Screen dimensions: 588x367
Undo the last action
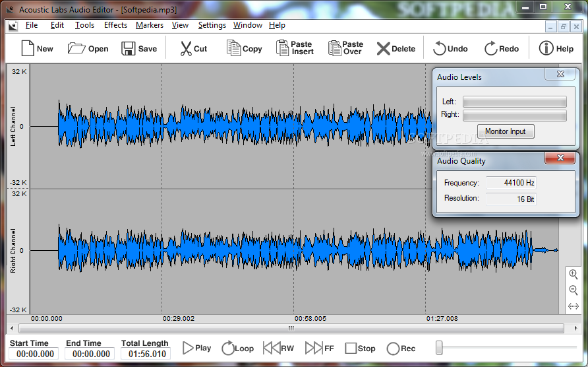pyautogui.click(x=450, y=48)
